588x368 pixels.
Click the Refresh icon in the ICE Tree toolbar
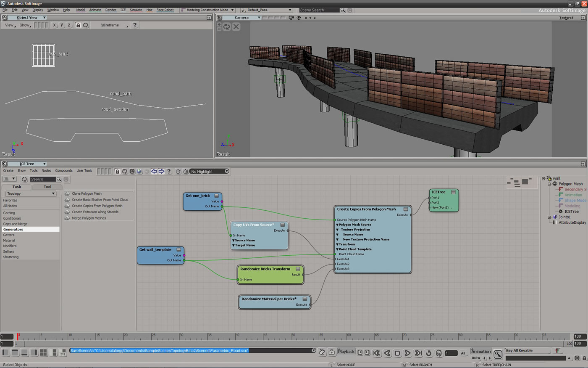(124, 171)
